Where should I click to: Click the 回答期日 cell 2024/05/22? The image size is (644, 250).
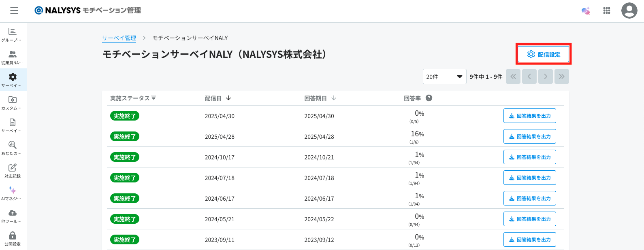[319, 219]
